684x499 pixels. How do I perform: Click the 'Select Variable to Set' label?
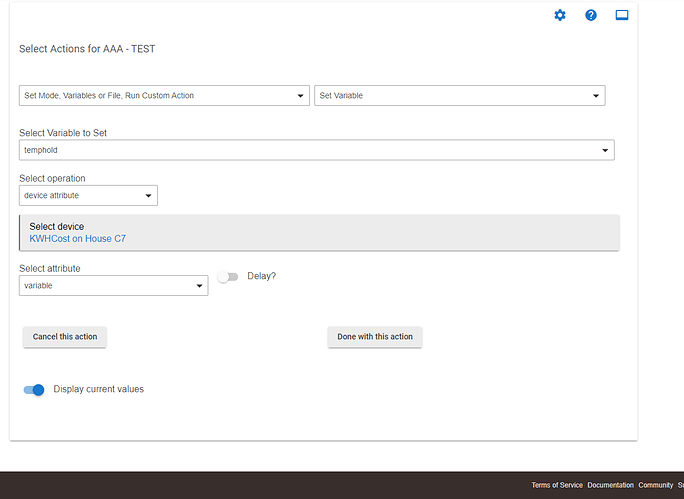[63, 133]
